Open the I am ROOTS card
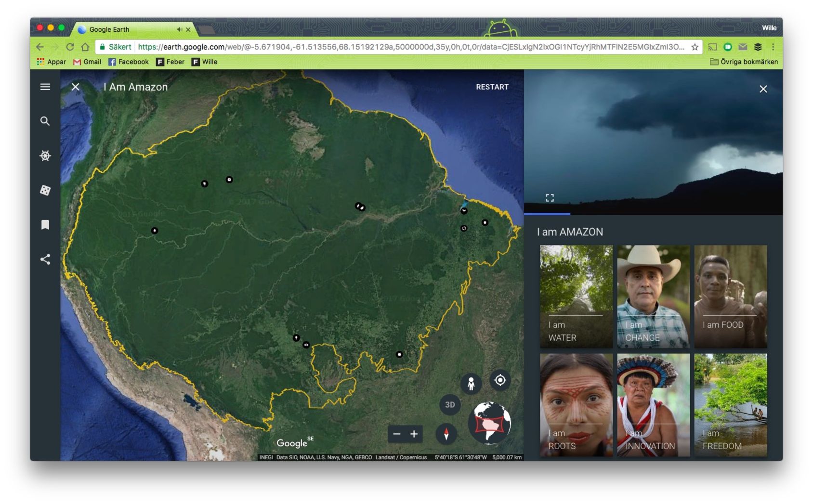813x504 pixels. (x=577, y=405)
